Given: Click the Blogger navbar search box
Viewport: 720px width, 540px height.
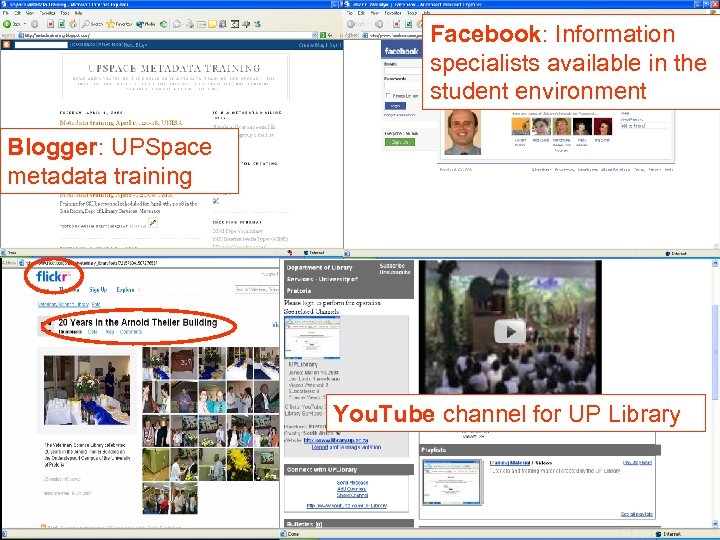Looking at the screenshot, I should (42, 45).
